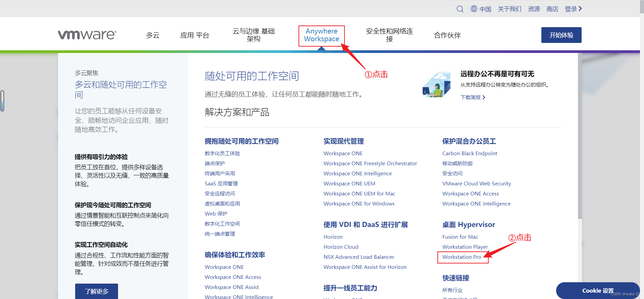This screenshot has width=644, height=299.
Task: Open the 终端用户采用 link
Action: coord(220,173)
